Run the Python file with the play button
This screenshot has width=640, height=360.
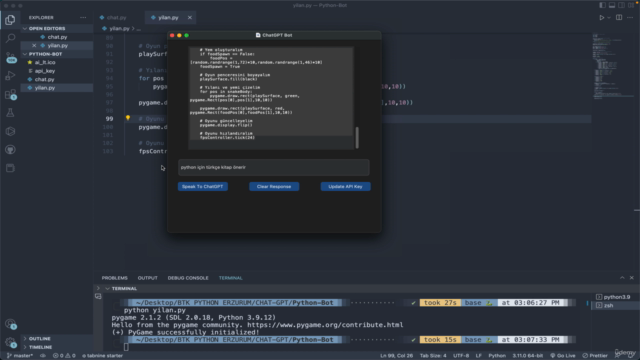click(602, 18)
